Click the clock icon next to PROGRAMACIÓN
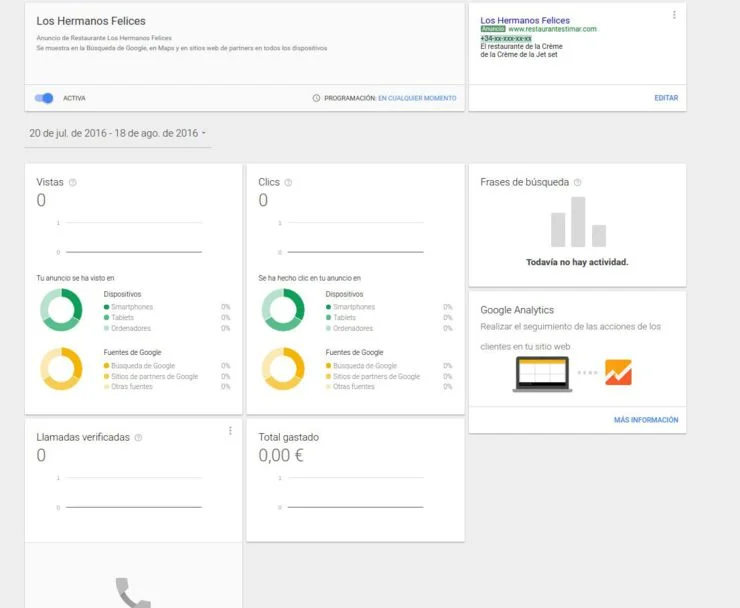The image size is (740, 608). (x=316, y=98)
